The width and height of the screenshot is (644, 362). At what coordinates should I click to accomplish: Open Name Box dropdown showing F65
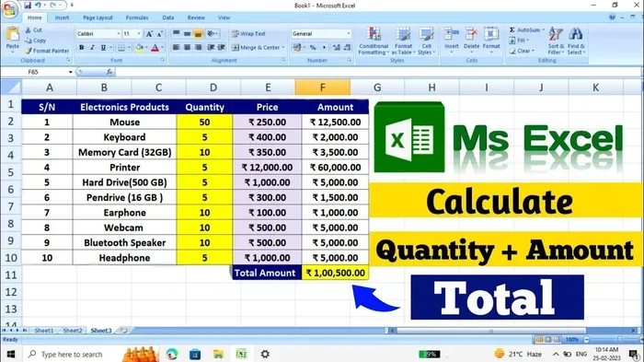pos(70,72)
